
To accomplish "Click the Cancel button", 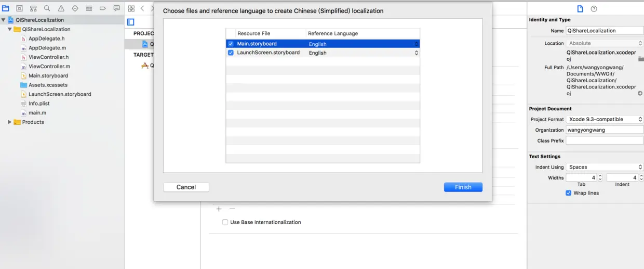I will pyautogui.click(x=186, y=187).
